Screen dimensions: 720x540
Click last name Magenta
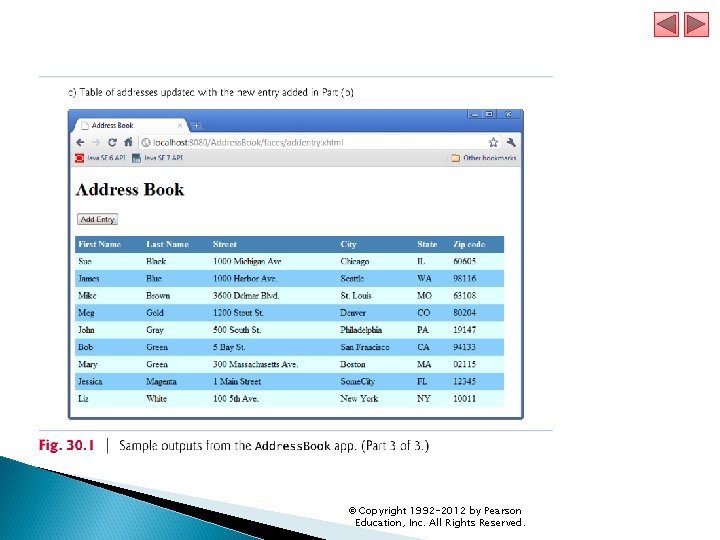click(161, 382)
